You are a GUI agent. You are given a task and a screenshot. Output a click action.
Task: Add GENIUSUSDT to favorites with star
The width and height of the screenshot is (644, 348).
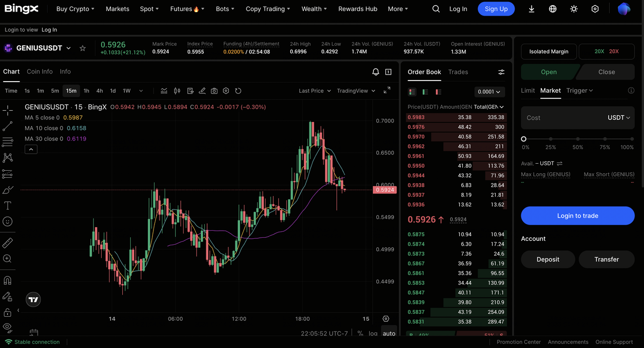pyautogui.click(x=83, y=48)
